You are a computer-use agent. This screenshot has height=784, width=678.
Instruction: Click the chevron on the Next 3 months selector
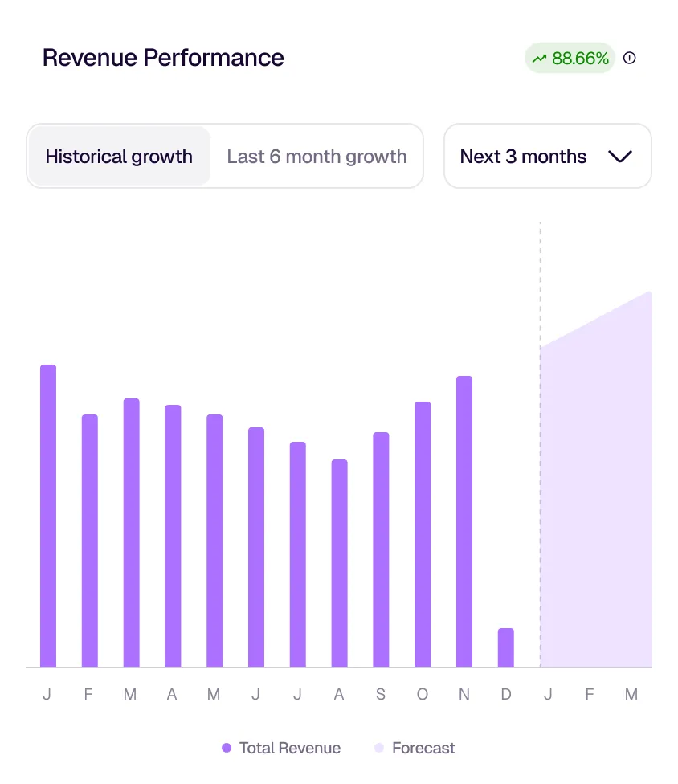(x=620, y=157)
